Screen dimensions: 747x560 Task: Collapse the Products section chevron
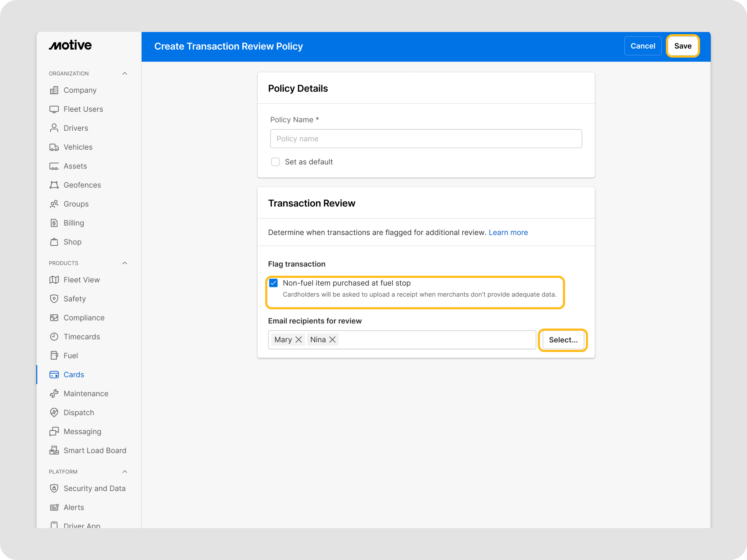tap(125, 263)
